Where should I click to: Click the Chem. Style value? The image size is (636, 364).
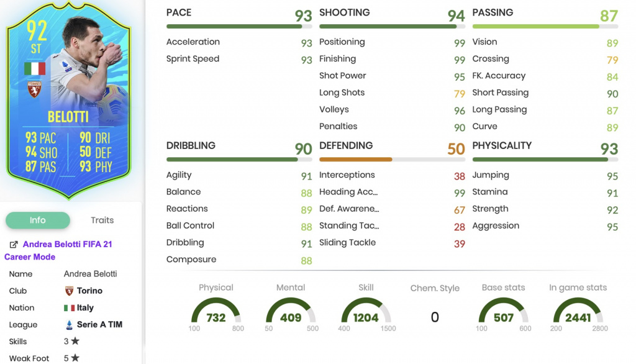pyautogui.click(x=435, y=317)
